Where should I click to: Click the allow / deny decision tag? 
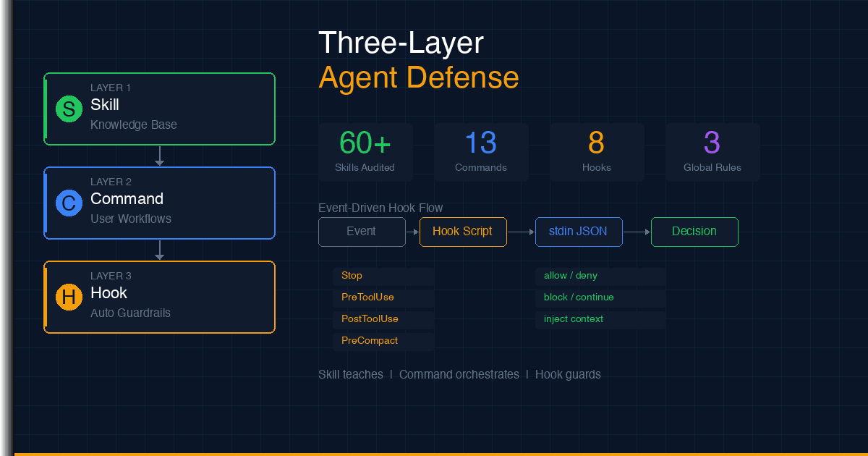600,276
